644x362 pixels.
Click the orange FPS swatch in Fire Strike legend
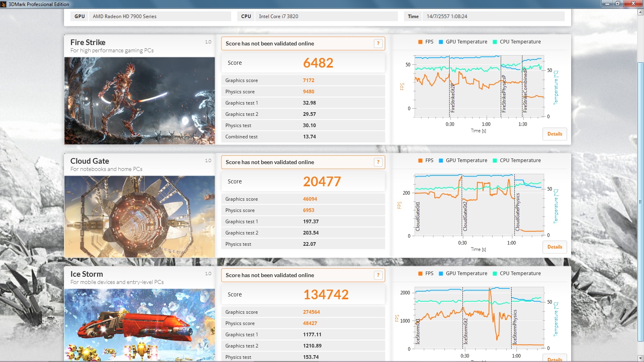[x=420, y=42]
